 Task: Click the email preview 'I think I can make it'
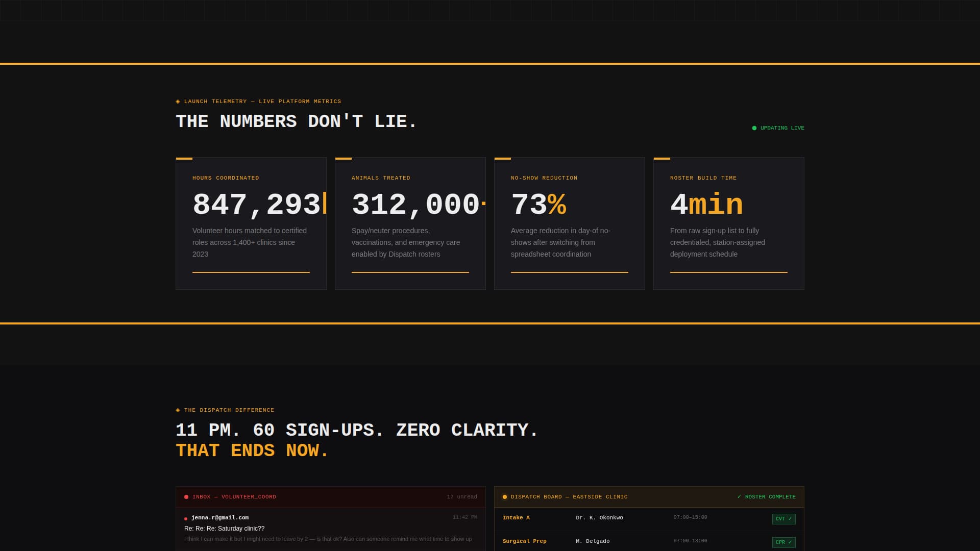click(x=328, y=539)
